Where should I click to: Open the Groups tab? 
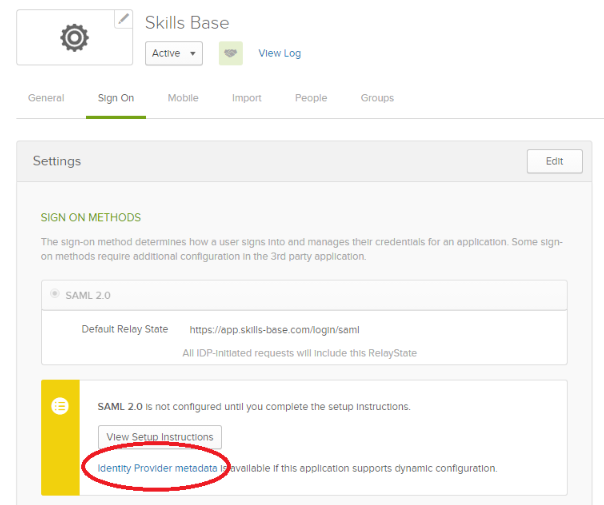click(x=377, y=98)
